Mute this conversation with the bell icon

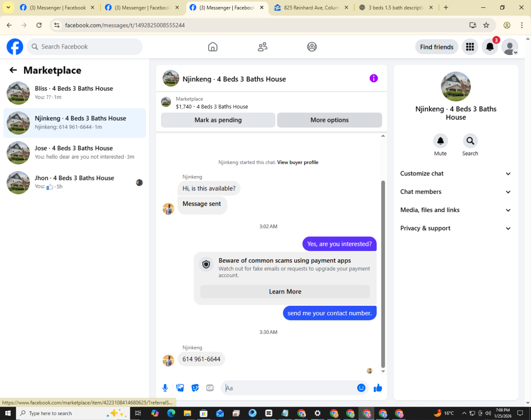(440, 141)
